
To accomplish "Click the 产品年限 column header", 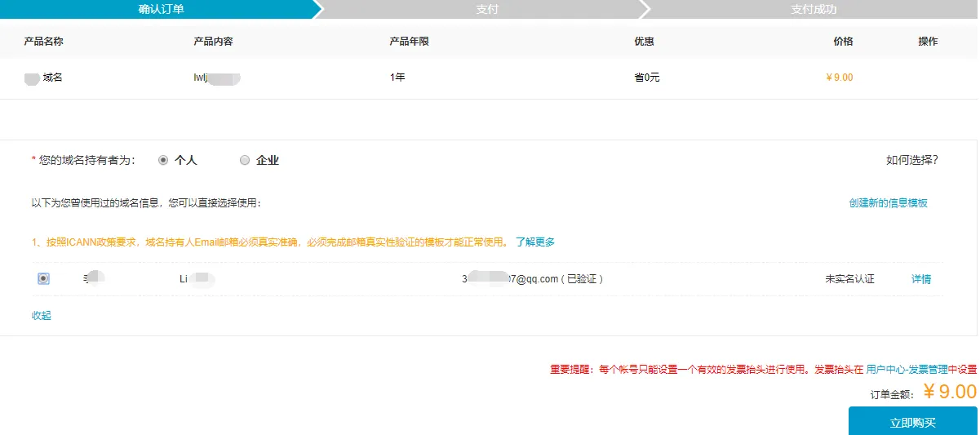I will pos(410,42).
